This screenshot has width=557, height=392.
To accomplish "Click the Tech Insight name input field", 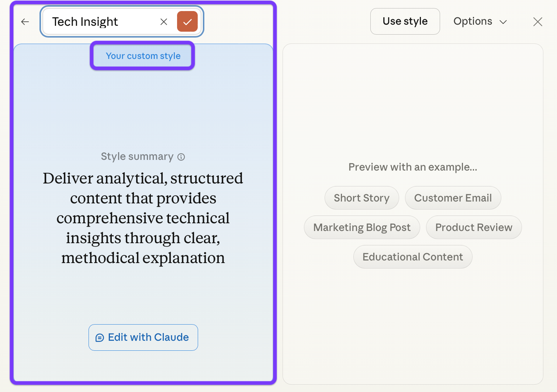I will 100,22.
